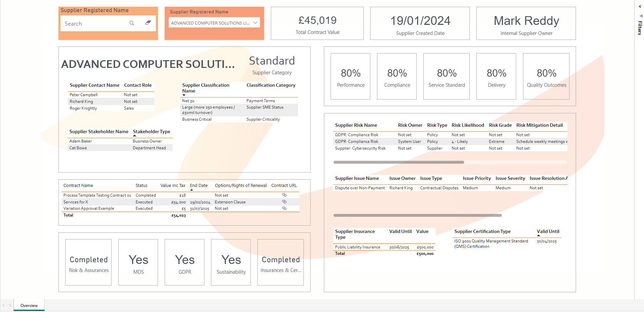Image resolution: width=644 pixels, height=312 pixels.
Task: Sort contracts by End Date column
Action: tap(199, 185)
